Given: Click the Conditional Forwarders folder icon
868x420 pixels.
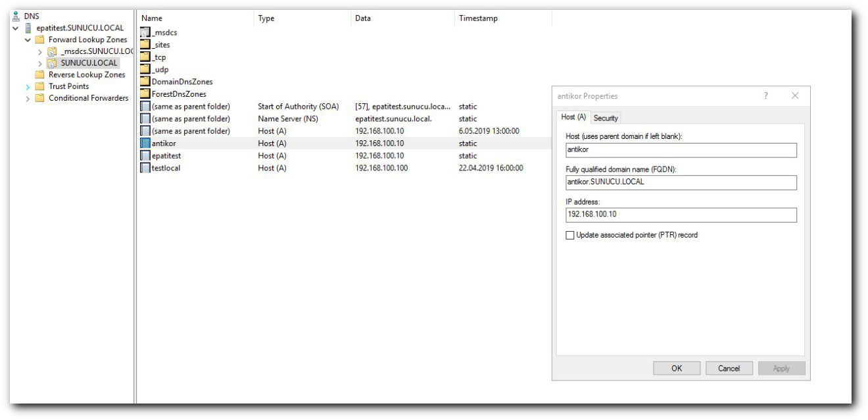Looking at the screenshot, I should tap(39, 98).
